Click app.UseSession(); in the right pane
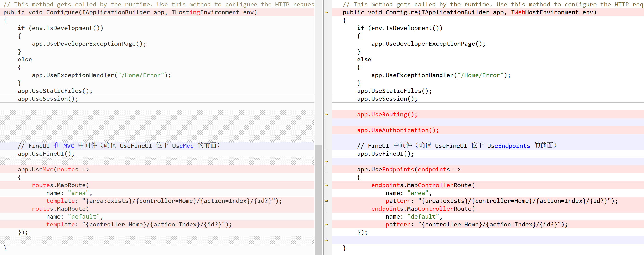 tap(387, 99)
